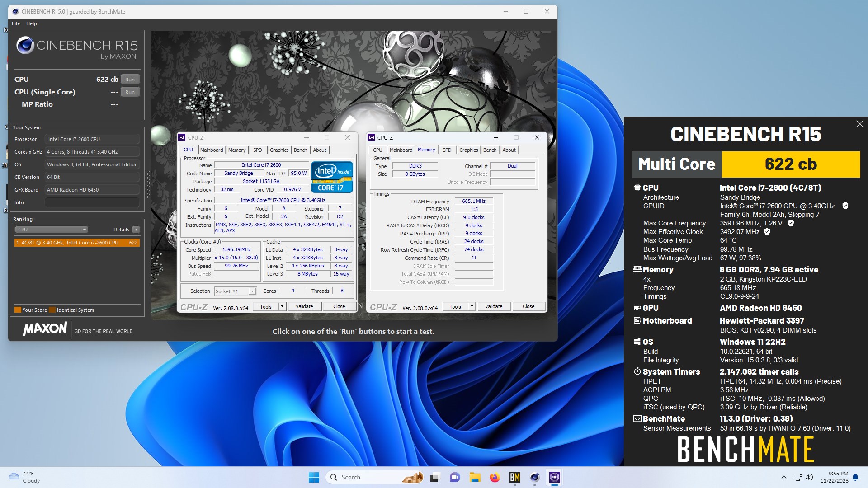The image size is (868, 488).
Task: Open Graphics tab in right CPU-Z window
Action: 469,150
